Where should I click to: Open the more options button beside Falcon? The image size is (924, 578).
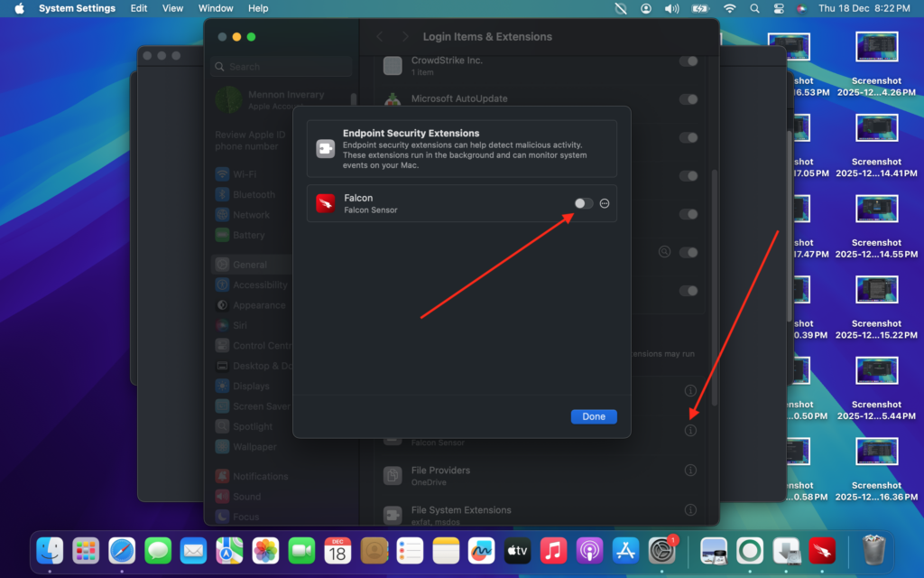[605, 203]
